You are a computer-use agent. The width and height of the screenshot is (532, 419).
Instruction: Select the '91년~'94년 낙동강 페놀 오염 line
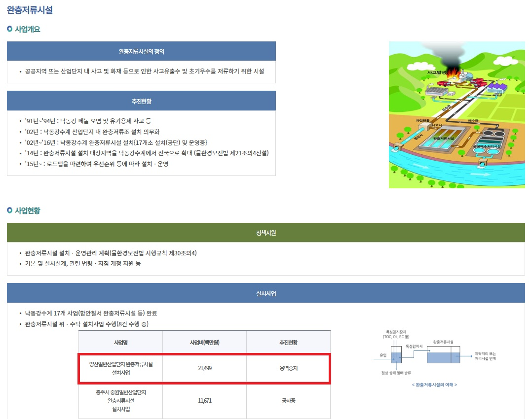point(88,121)
